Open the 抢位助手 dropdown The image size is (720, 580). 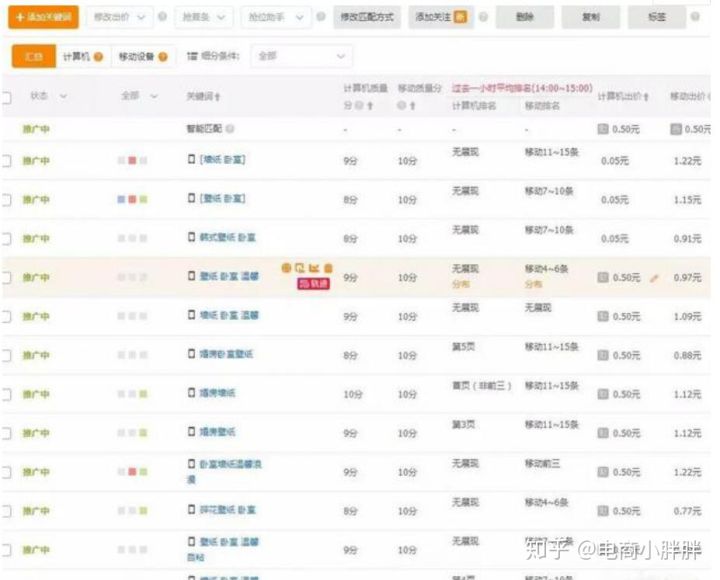(275, 17)
